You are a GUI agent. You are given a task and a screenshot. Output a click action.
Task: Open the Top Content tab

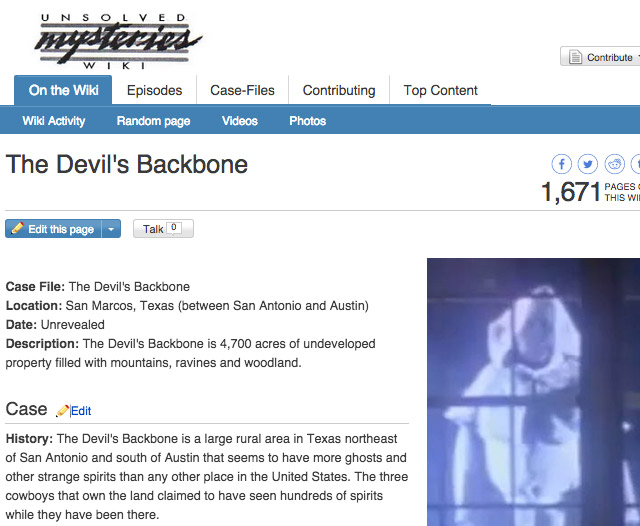coord(440,90)
